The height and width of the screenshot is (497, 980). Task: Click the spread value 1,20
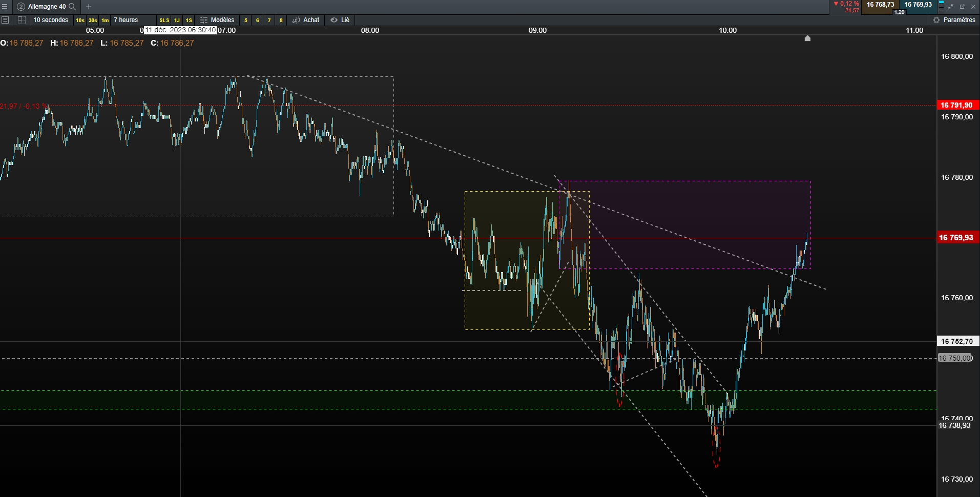(899, 12)
